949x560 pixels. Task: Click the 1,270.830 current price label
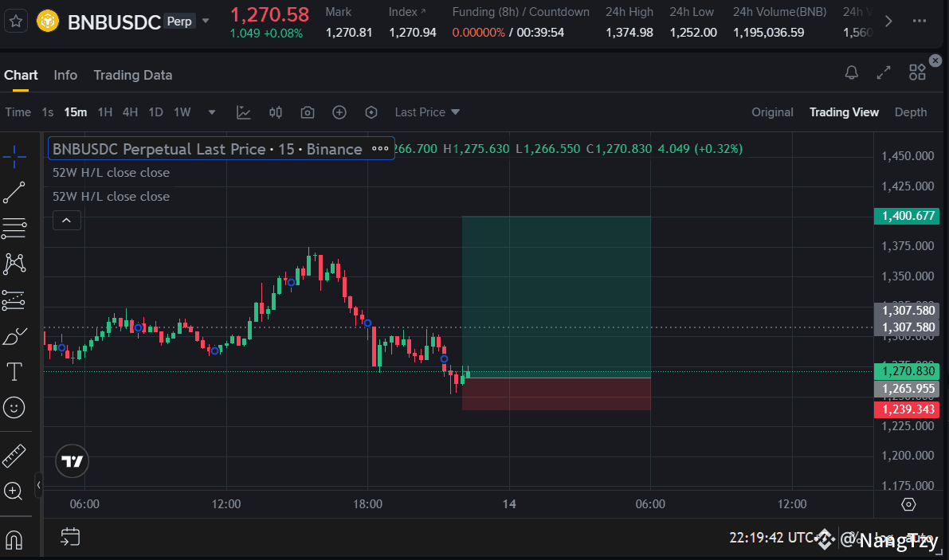(907, 370)
